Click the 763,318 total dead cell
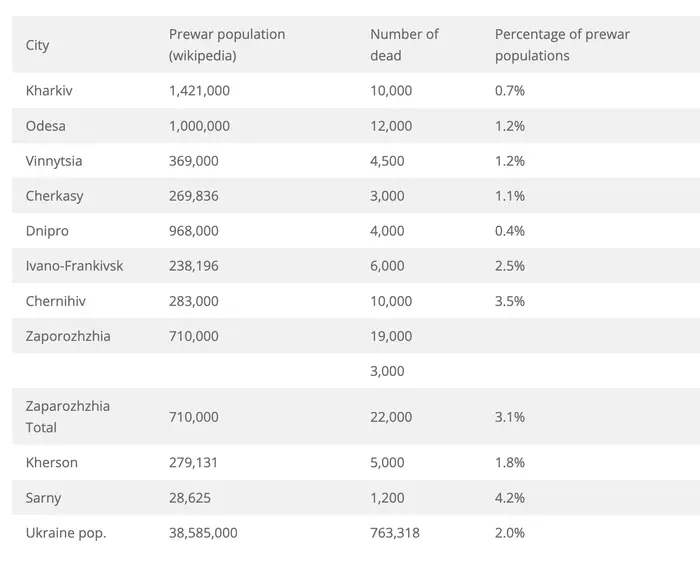 coord(395,533)
